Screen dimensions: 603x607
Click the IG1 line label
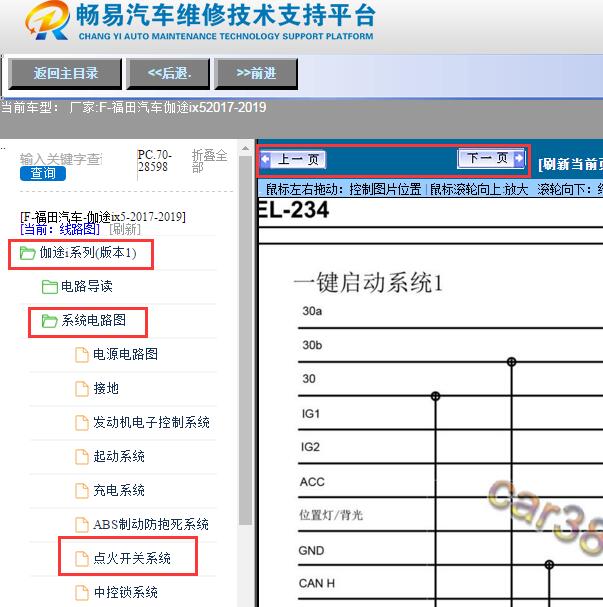pyautogui.click(x=311, y=414)
